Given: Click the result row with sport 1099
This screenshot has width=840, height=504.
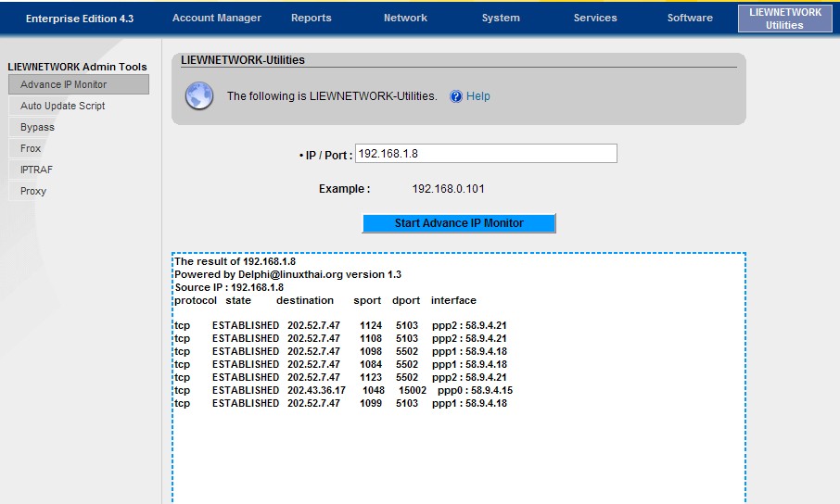Looking at the screenshot, I should coord(340,403).
